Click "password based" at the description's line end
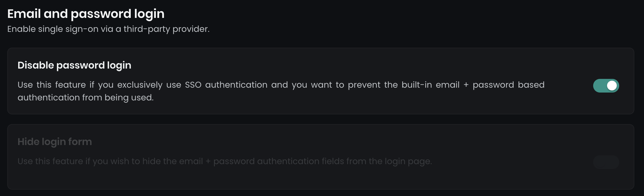Screen dimensions: 644x196 [508, 85]
